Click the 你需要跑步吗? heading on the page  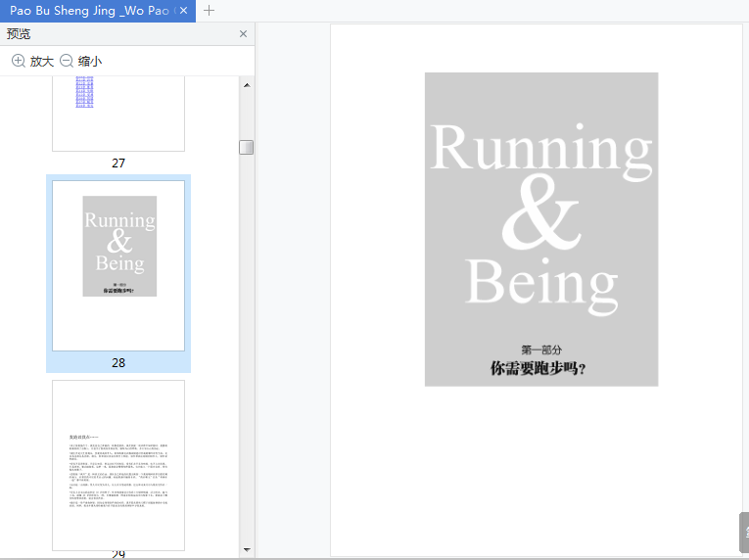(x=538, y=369)
